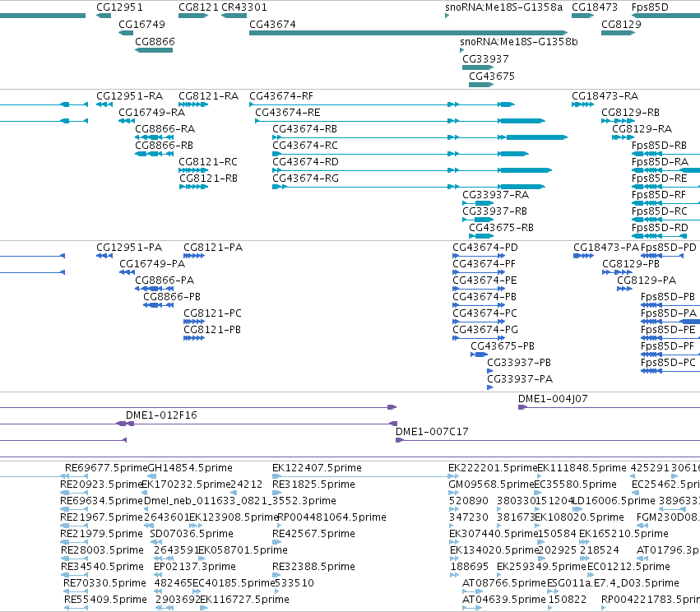Open protein label CG43675-PB
700x612 pixels.
click(x=503, y=346)
